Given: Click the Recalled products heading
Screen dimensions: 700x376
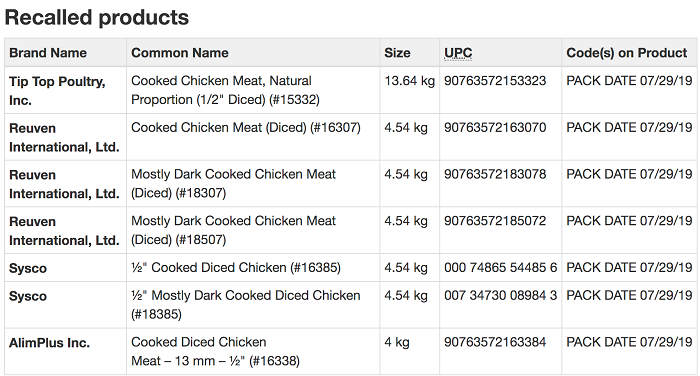Looking at the screenshot, I should pos(97,18).
